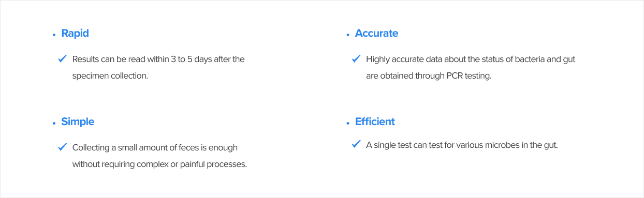Click the 'Collecting a small amount of feces' line
The image size is (644, 198).
[155, 148]
